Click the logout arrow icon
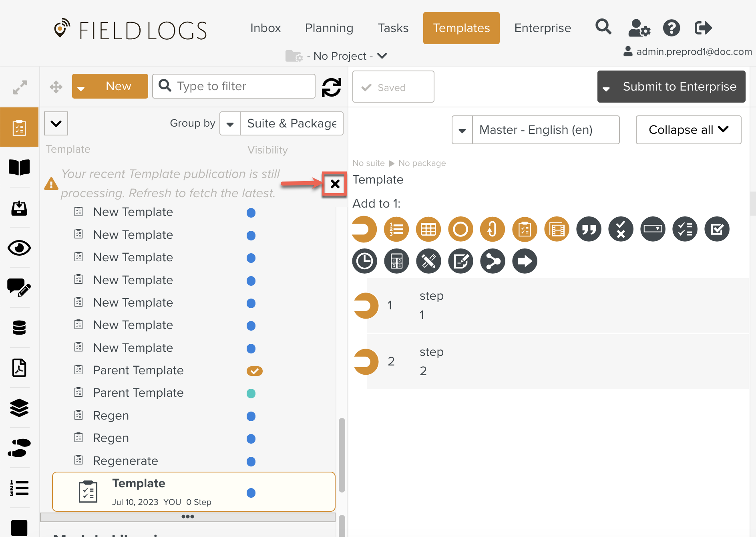 pyautogui.click(x=703, y=28)
